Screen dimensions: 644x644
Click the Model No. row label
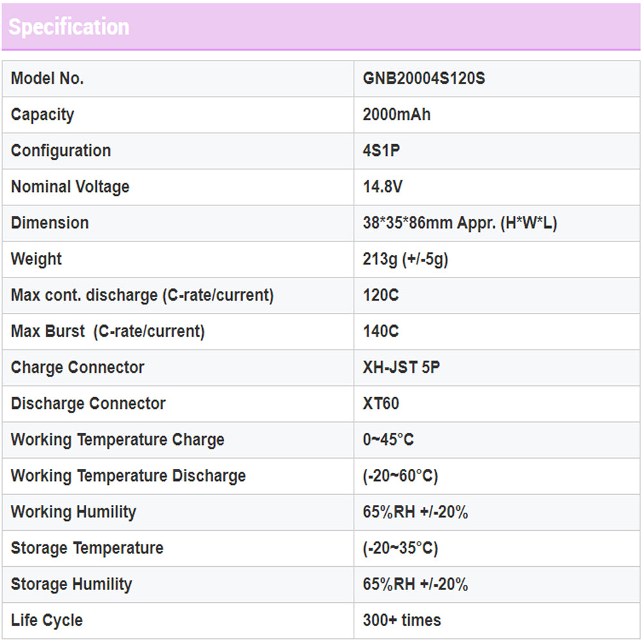coord(48,79)
